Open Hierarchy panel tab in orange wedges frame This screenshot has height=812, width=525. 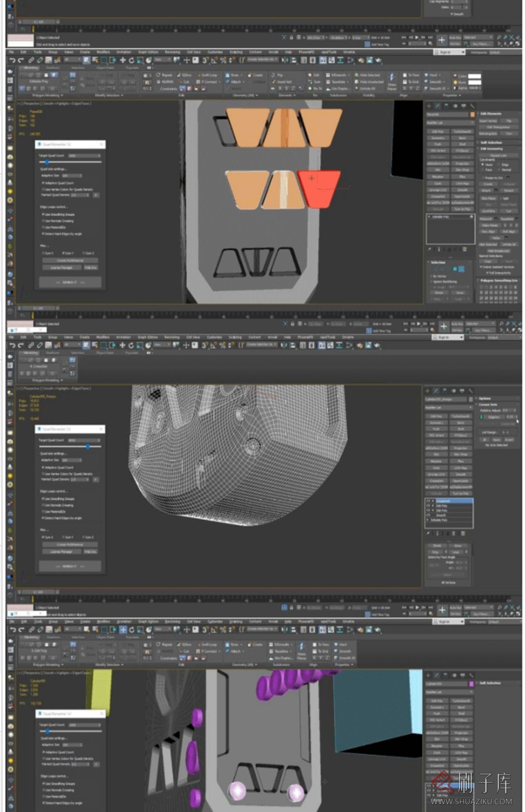[x=447, y=106]
